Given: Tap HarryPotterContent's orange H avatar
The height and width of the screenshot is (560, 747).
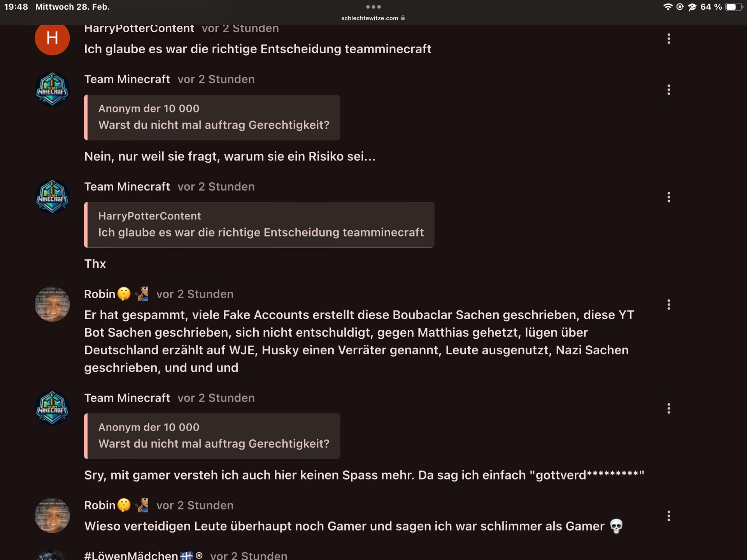Looking at the screenshot, I should [x=52, y=38].
